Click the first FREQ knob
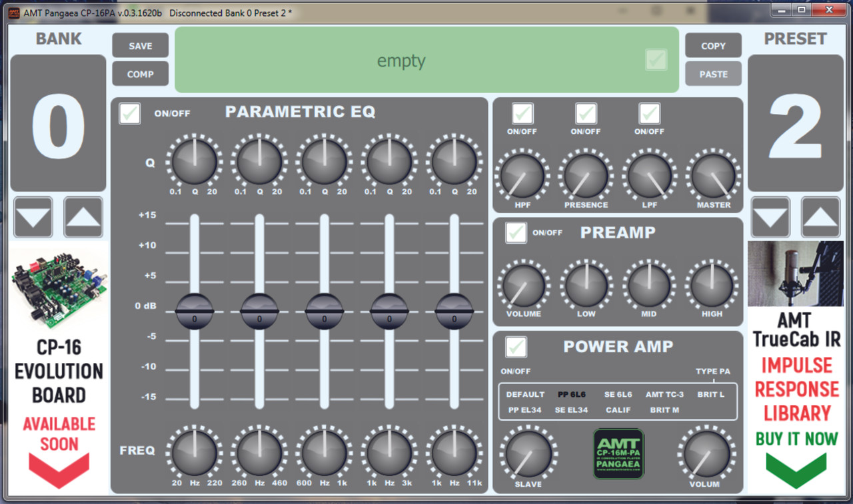Viewport: 853px width, 504px height. click(194, 454)
